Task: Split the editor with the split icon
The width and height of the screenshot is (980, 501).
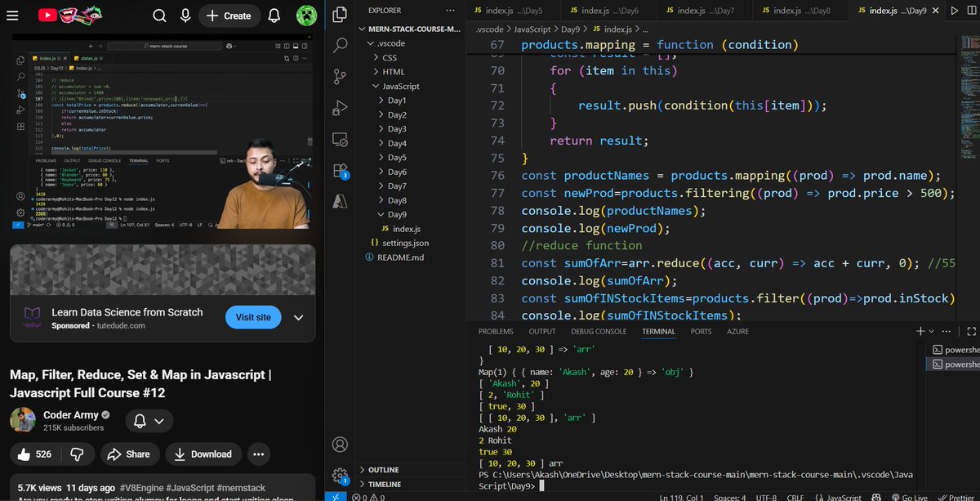Action: (972, 11)
